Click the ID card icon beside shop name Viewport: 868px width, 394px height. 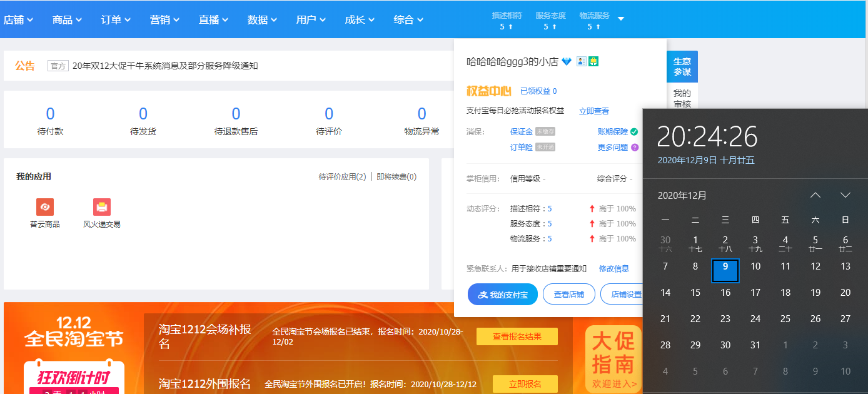coord(582,61)
